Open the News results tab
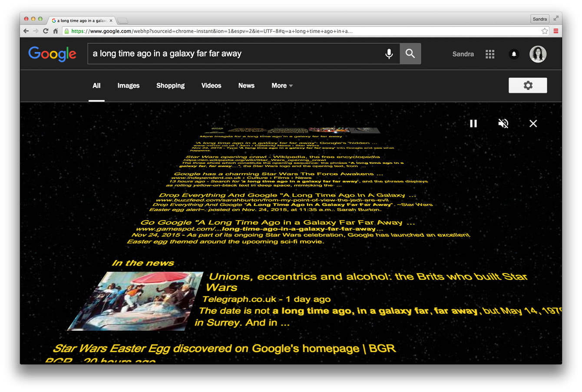Screen dimensions: 582x392 pyautogui.click(x=246, y=86)
